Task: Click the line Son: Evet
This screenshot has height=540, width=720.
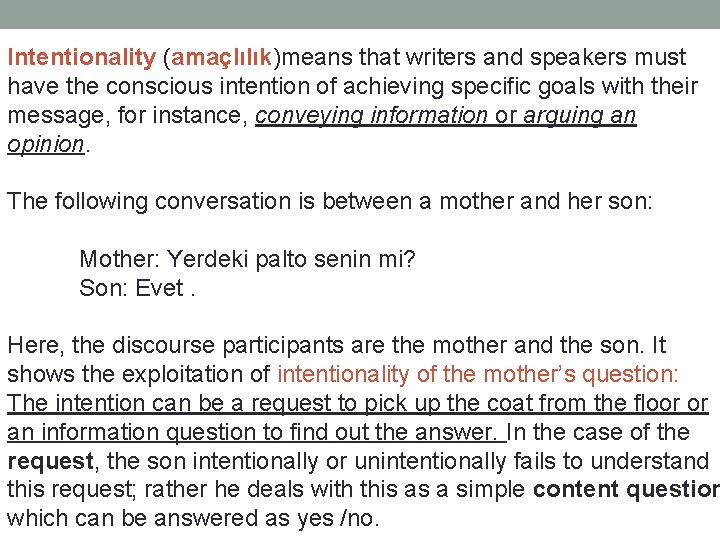Action: [137, 288]
